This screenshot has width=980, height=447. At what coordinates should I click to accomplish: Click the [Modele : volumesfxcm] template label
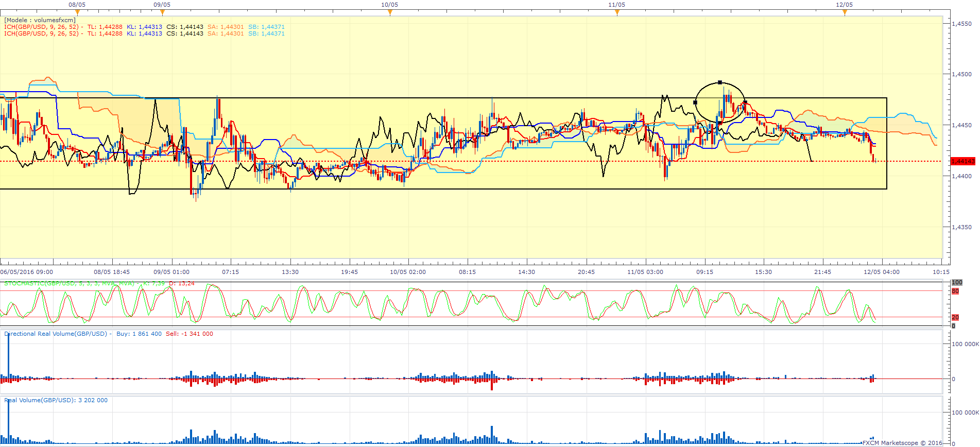pos(40,20)
